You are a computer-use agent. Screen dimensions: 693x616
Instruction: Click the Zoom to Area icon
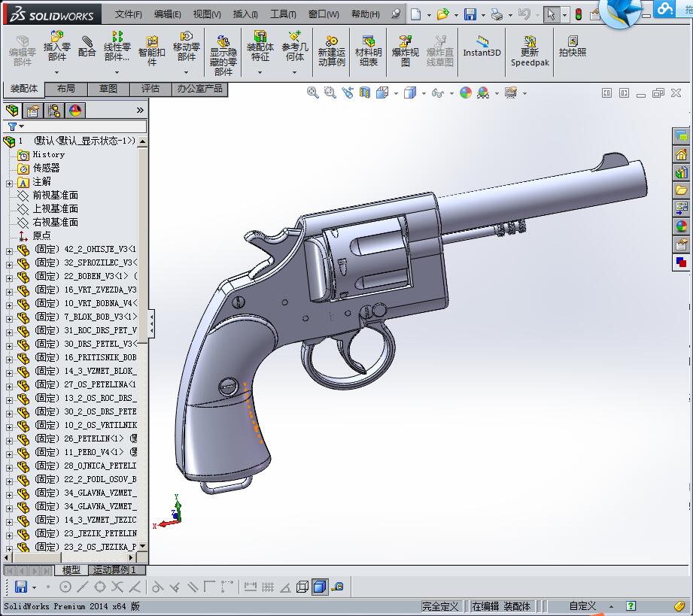click(x=330, y=93)
